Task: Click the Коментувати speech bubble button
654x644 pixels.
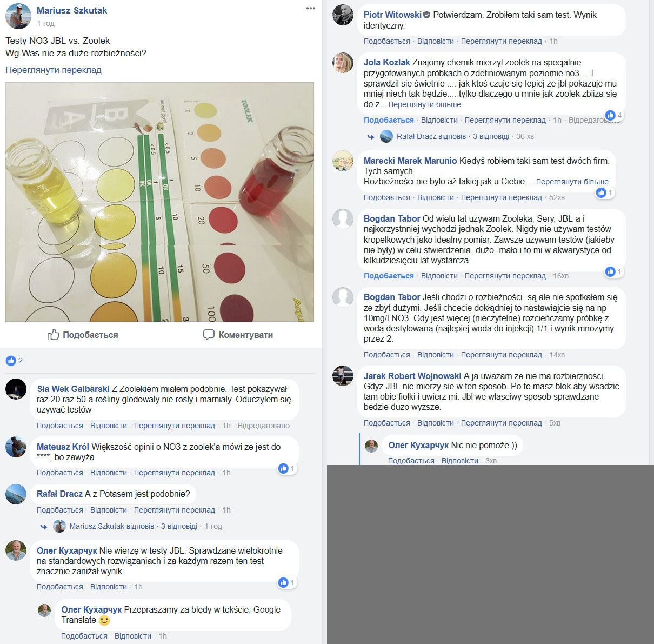Action: (x=238, y=335)
